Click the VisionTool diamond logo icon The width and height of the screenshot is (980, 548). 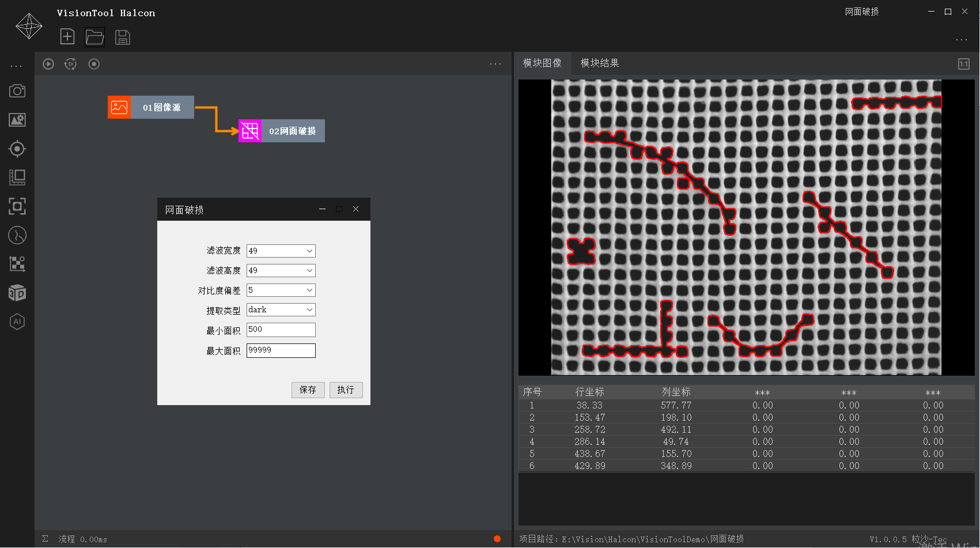pos(29,26)
